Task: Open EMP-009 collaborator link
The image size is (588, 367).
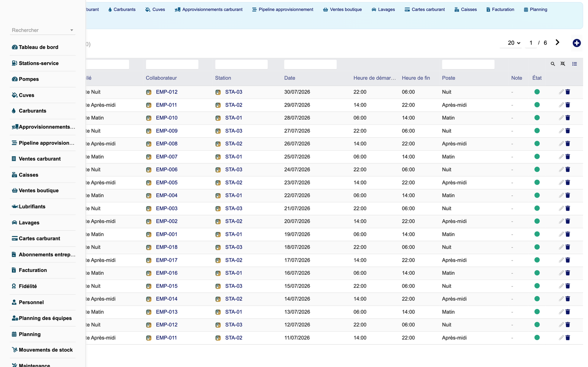Action: [x=167, y=131]
